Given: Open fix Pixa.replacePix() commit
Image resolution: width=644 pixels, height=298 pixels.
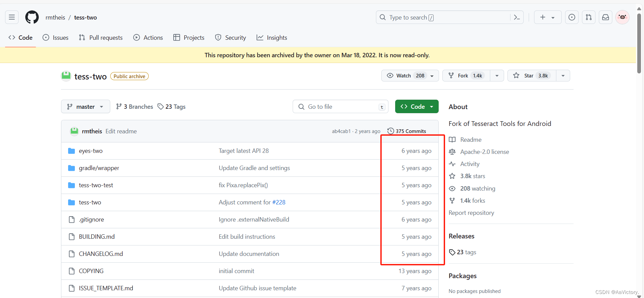Looking at the screenshot, I should tap(243, 185).
